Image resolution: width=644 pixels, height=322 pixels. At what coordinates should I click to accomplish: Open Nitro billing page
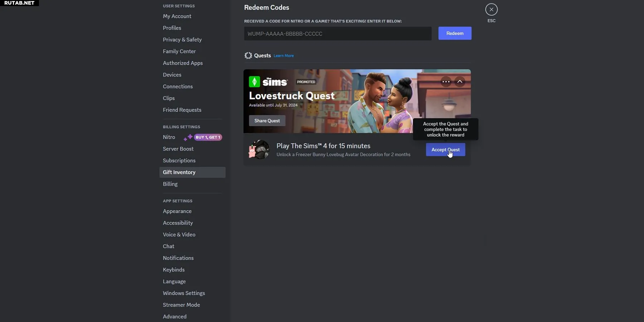tap(169, 137)
